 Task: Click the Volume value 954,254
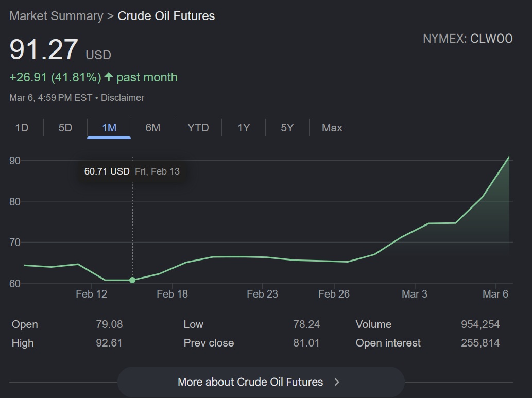pos(480,324)
